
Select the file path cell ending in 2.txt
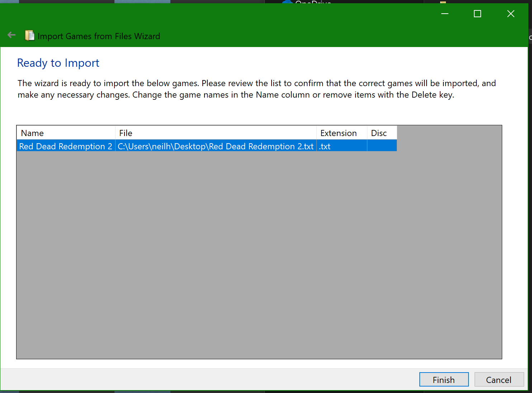pyautogui.click(x=216, y=146)
